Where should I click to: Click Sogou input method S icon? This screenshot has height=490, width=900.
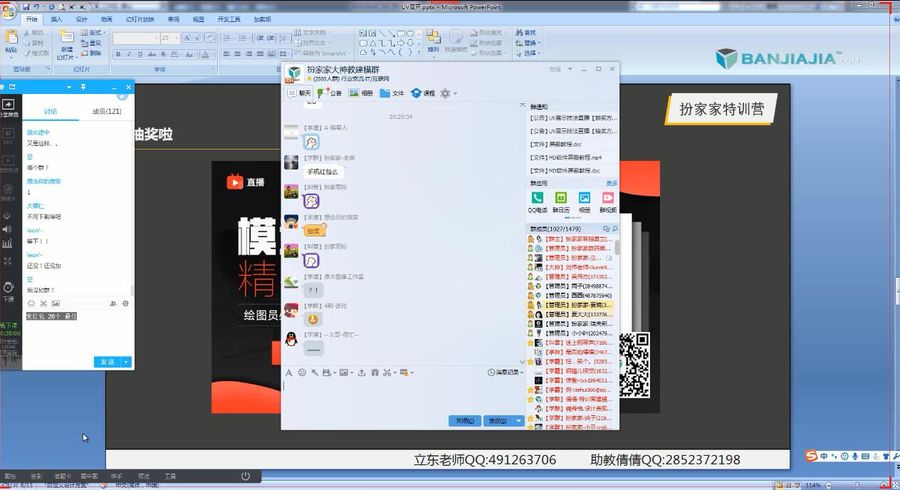tap(811, 456)
